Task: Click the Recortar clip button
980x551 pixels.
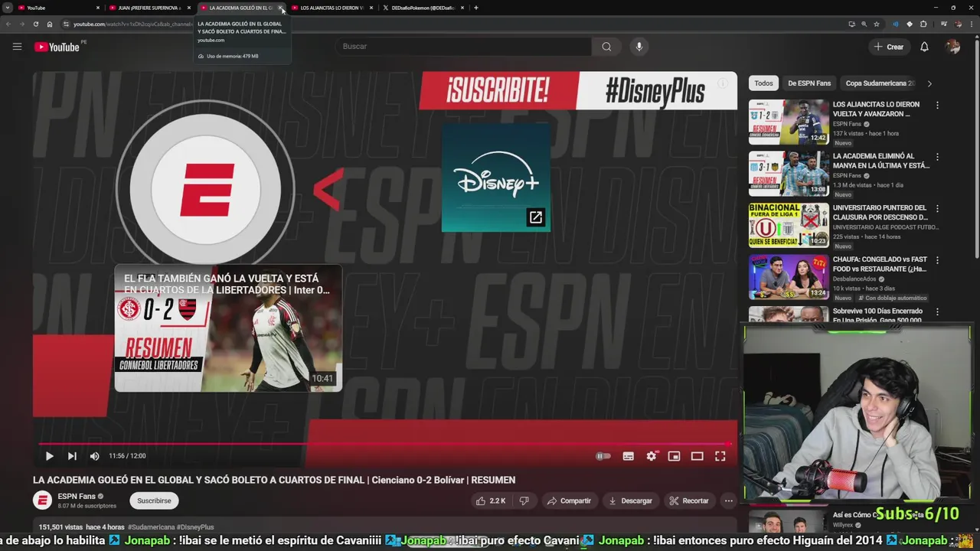Action: 689,500
